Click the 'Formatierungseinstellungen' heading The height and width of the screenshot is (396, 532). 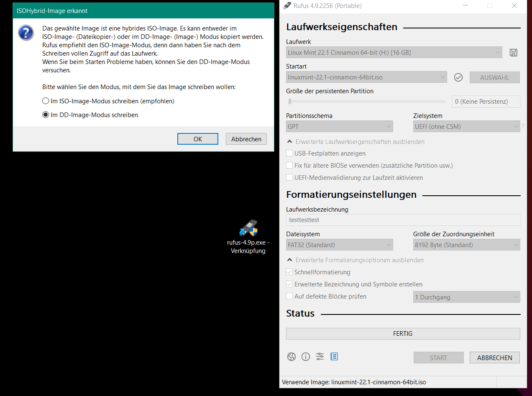(x=351, y=194)
